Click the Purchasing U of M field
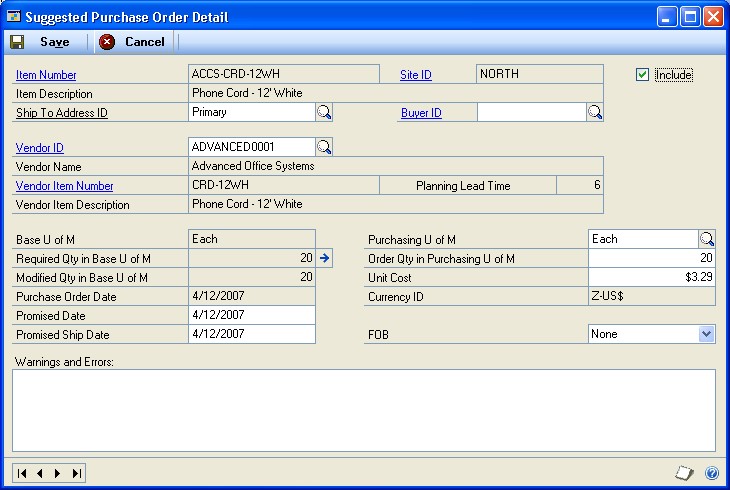This screenshot has width=730, height=490. (643, 239)
